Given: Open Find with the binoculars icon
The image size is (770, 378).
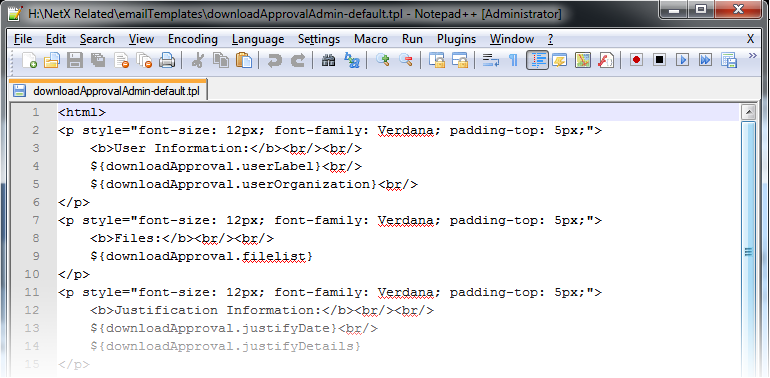Looking at the screenshot, I should click(329, 60).
